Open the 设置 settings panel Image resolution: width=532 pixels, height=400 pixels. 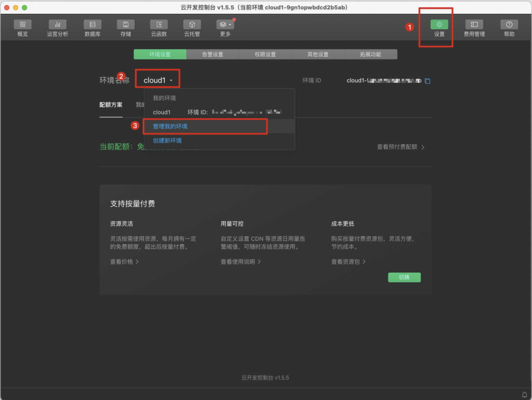tap(439, 28)
